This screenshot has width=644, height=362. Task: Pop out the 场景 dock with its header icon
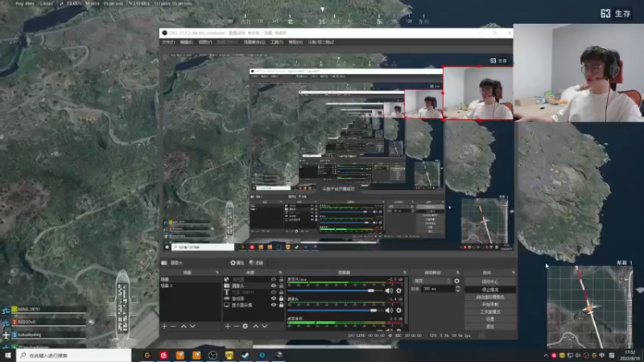pyautogui.click(x=217, y=273)
